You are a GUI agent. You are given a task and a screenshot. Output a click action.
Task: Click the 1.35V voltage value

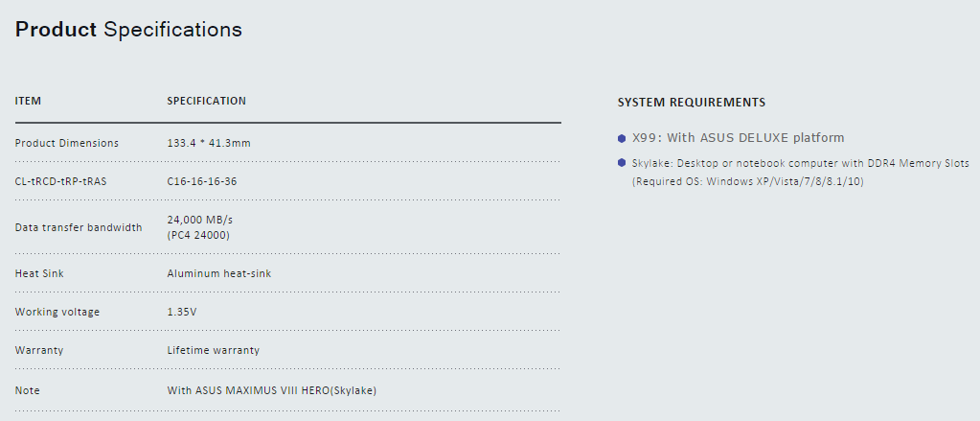[182, 312]
